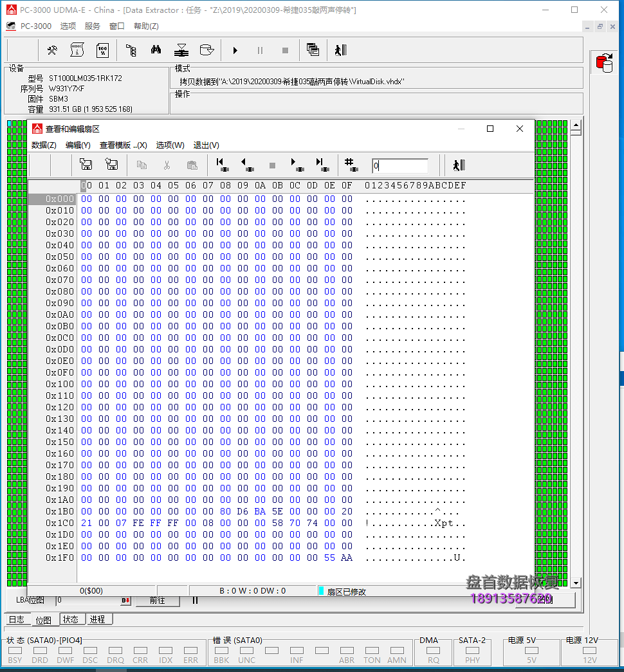Click the save sector floppy icon
Image resolution: width=624 pixels, height=672 pixels.
tap(85, 165)
